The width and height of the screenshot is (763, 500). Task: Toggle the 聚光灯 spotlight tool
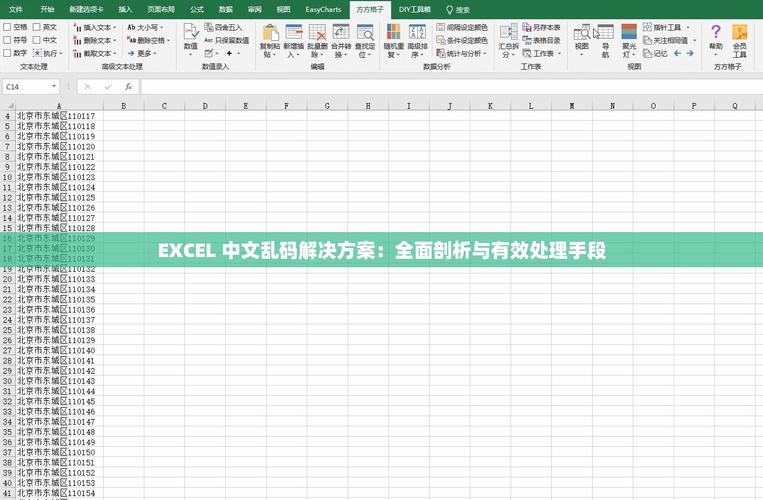coord(629,41)
